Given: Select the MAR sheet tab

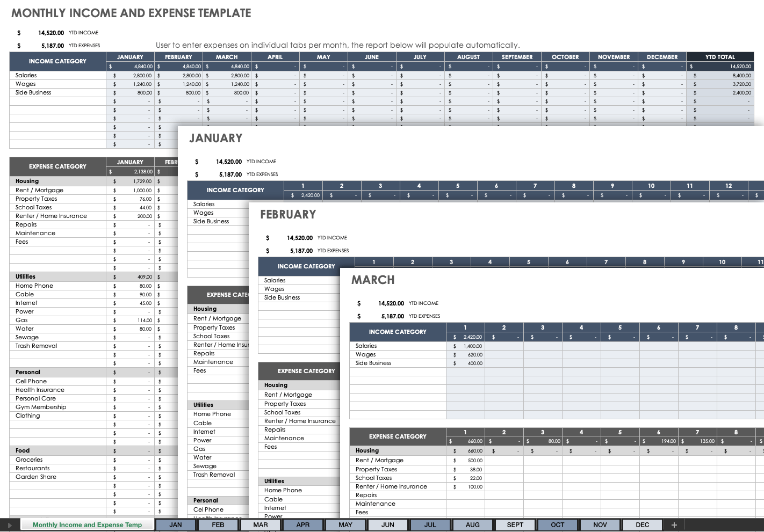Looking at the screenshot, I should click(x=260, y=524).
